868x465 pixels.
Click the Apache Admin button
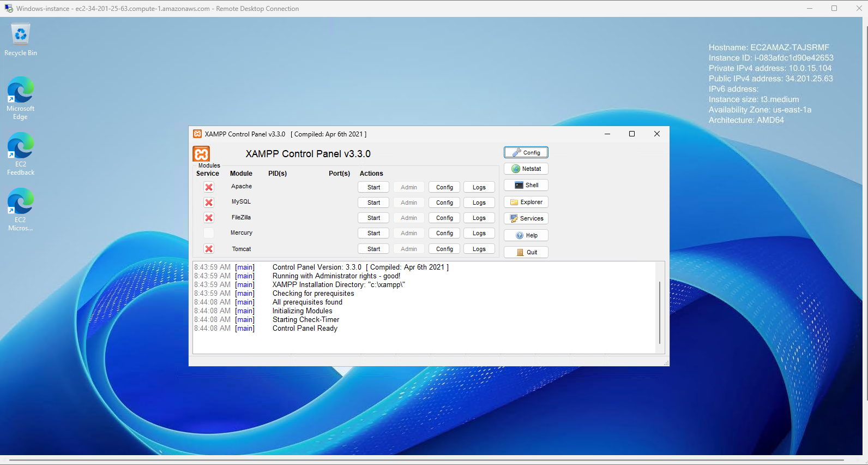tap(409, 187)
